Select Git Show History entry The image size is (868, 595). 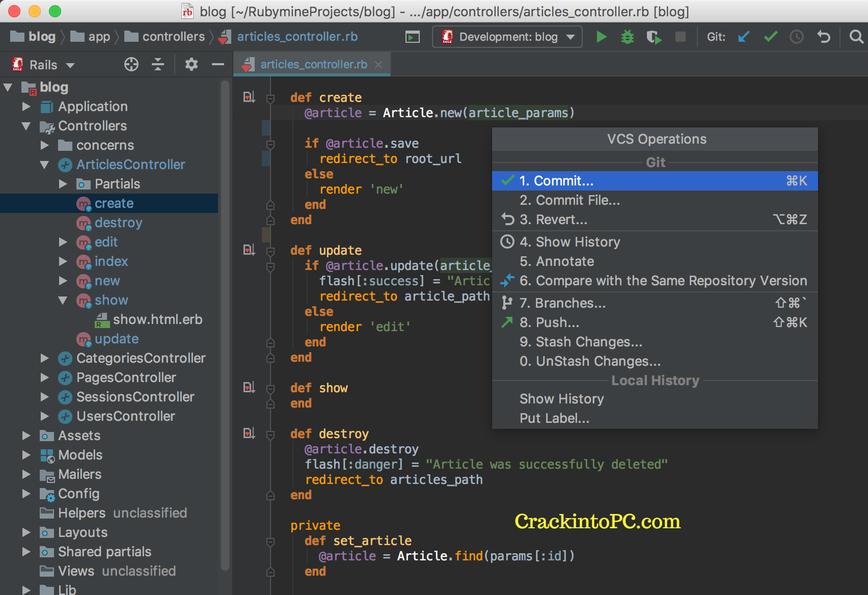point(655,242)
